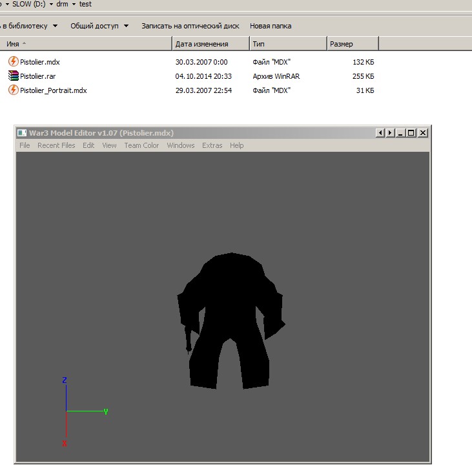Click the 'в библиотеку' toolbar button
Image resolution: width=472 pixels, height=476 pixels.
(x=24, y=26)
